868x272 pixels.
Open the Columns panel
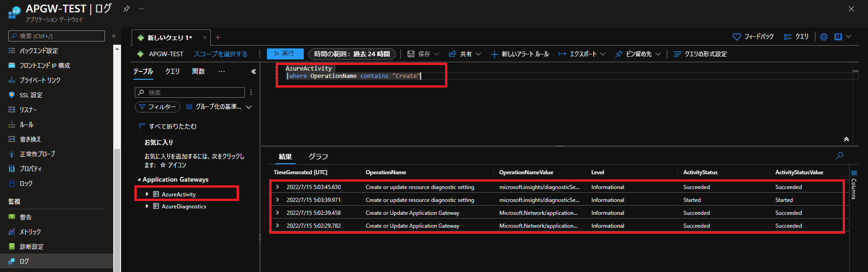pos(854,184)
